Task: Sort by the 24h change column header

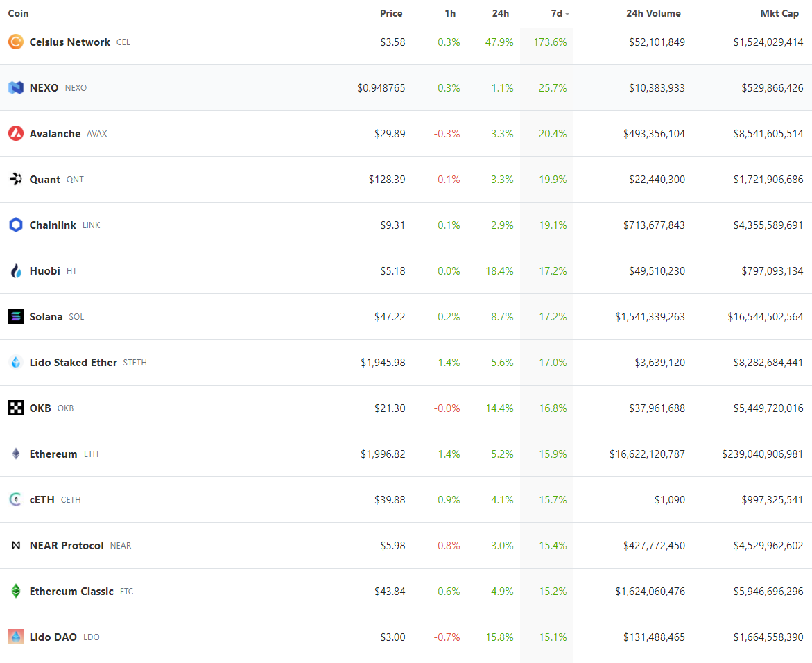Action: [x=500, y=13]
